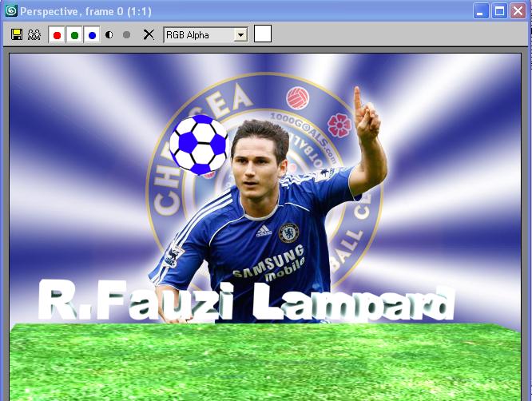The width and height of the screenshot is (532, 401).
Task: Click the 3ds Max window icon
Action: click(11, 10)
